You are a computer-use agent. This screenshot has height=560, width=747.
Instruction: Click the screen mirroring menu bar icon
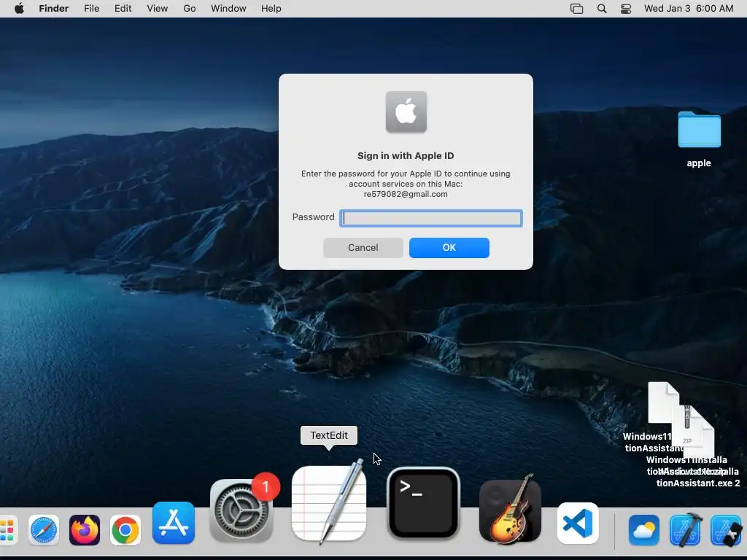576,9
